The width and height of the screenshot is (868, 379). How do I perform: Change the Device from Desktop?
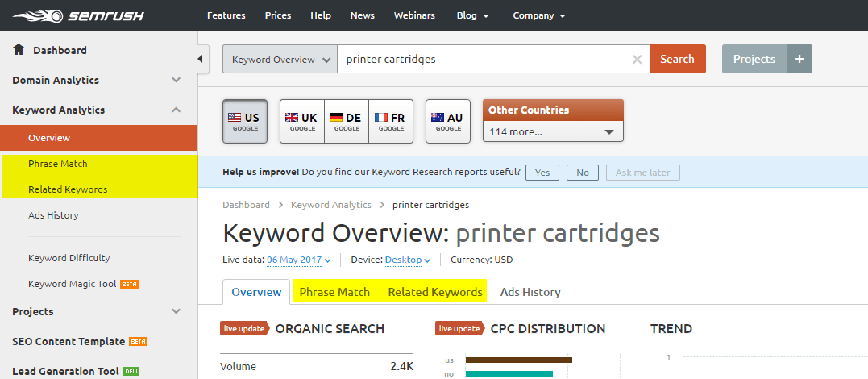pyautogui.click(x=408, y=260)
